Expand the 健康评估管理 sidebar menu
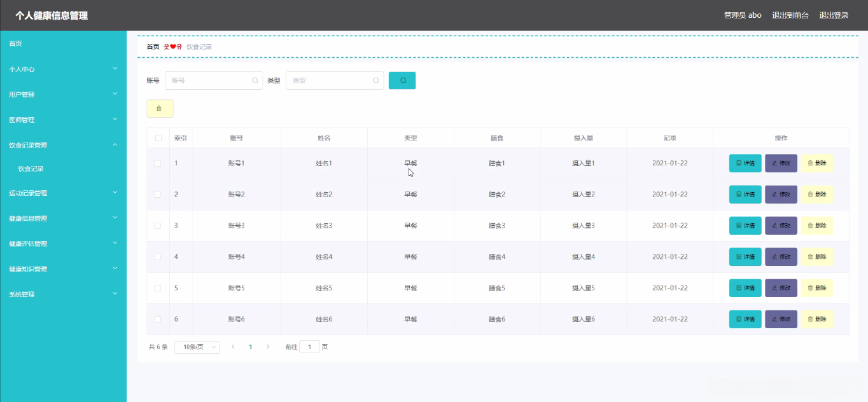Screen dimensions: 868x402 coord(63,244)
